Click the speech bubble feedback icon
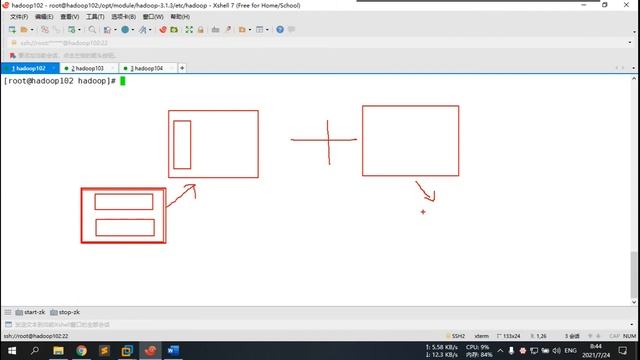Viewport: 640px width, 360px height. [x=291, y=29]
